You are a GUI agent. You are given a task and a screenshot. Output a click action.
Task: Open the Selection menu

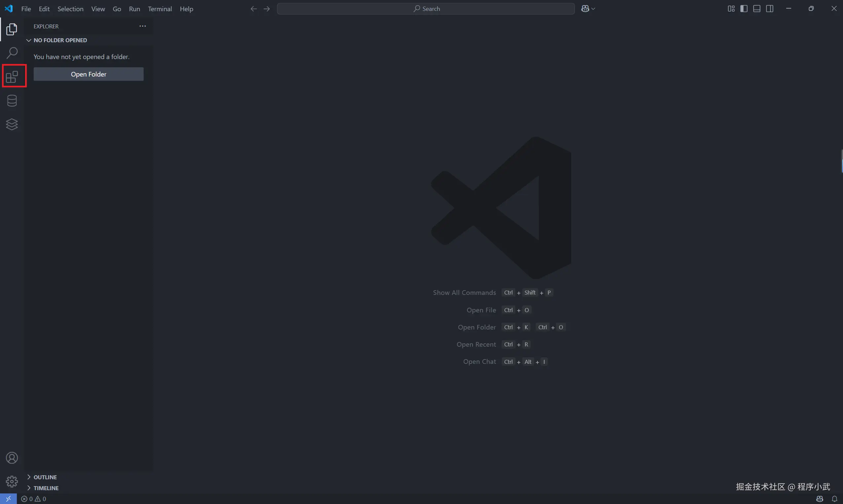pyautogui.click(x=70, y=9)
